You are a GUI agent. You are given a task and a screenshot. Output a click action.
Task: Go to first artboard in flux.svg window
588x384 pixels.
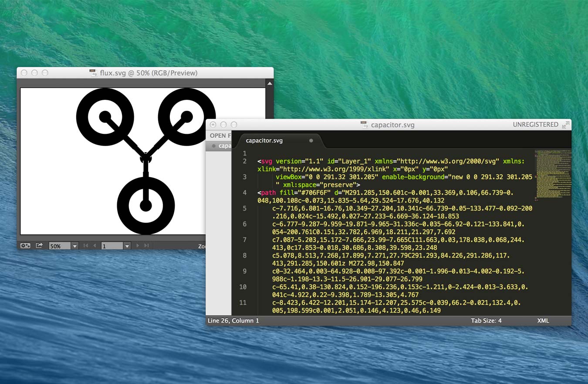(86, 246)
